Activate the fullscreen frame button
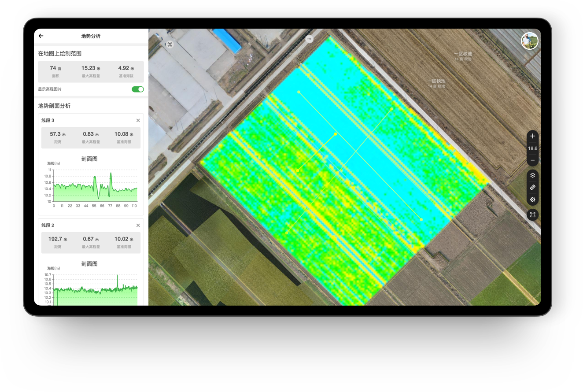This screenshot has width=583, height=392. pos(532,215)
